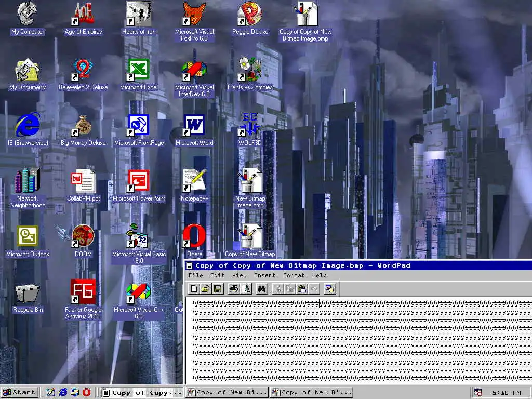The width and height of the screenshot is (532, 399).
Task: Switch to second Copy of New Bi... taskbar button
Action: point(312,393)
